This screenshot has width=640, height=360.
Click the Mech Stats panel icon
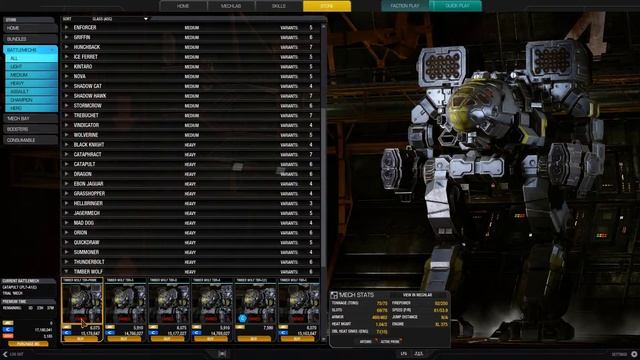[x=334, y=295]
